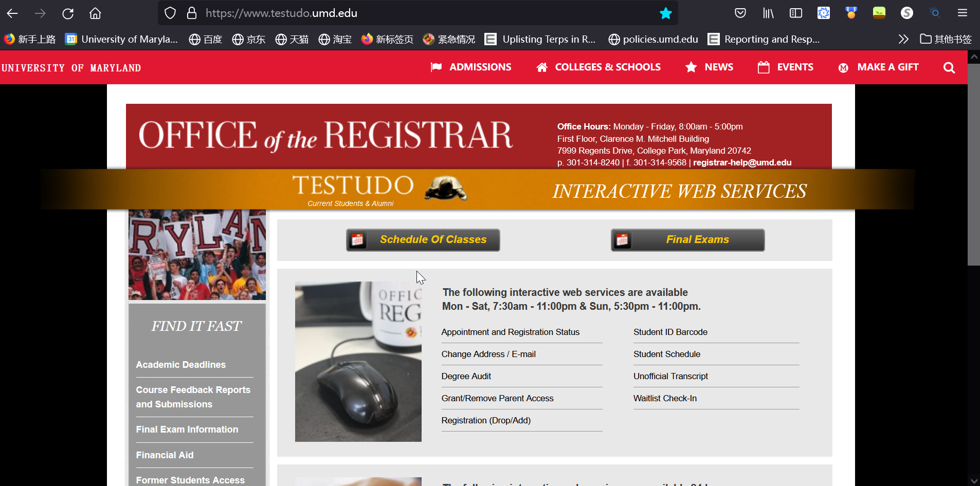Open the 其他书签 bookmarks folder

tap(946, 39)
